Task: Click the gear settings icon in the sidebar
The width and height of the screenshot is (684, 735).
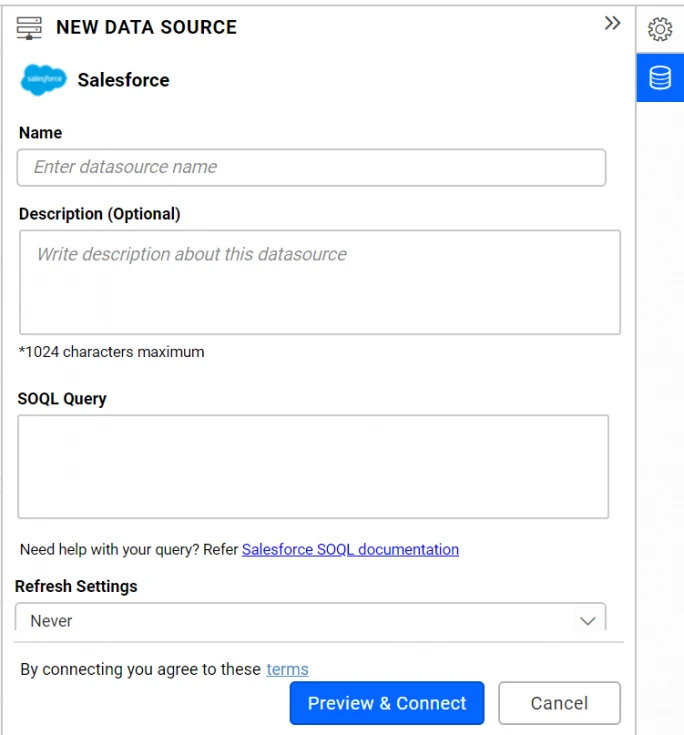Action: (660, 29)
